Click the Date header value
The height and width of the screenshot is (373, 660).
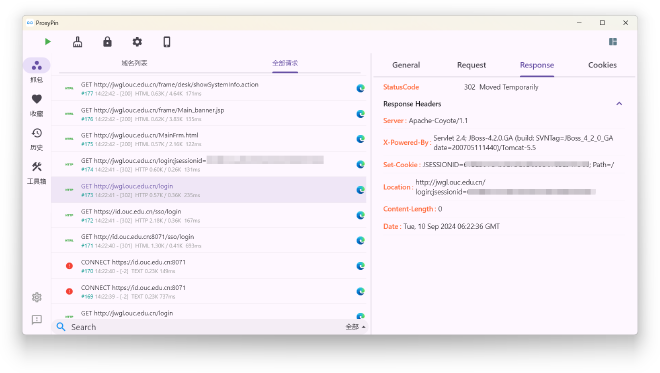pyautogui.click(x=451, y=226)
